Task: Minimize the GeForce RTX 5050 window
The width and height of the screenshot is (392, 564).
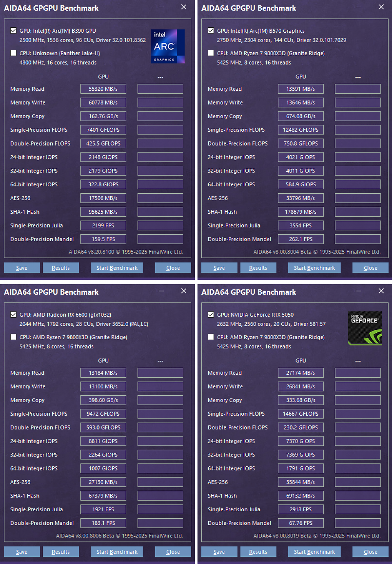Action: (x=359, y=291)
